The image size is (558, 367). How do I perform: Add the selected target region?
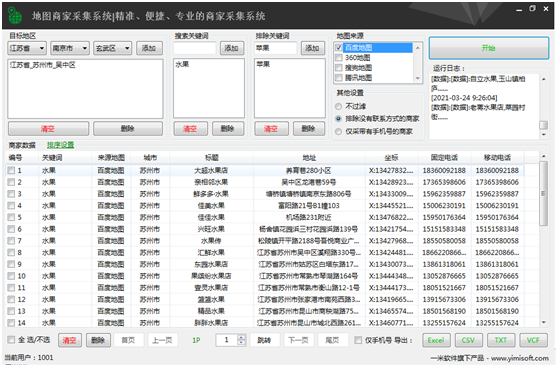[x=149, y=48]
